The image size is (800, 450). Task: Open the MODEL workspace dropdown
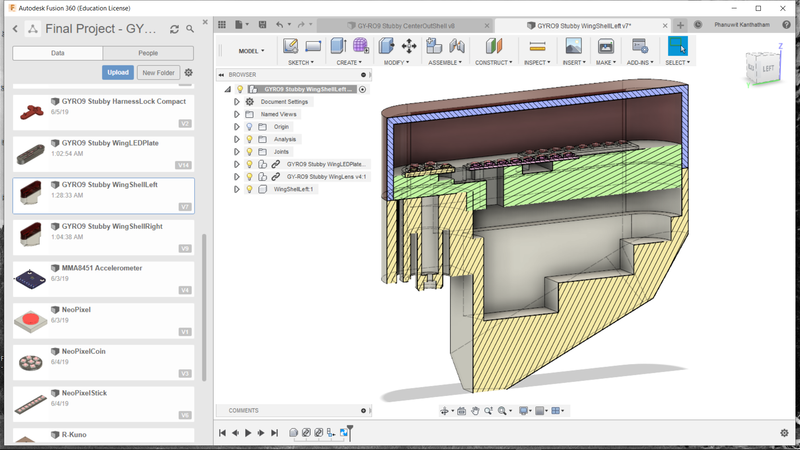(x=251, y=50)
